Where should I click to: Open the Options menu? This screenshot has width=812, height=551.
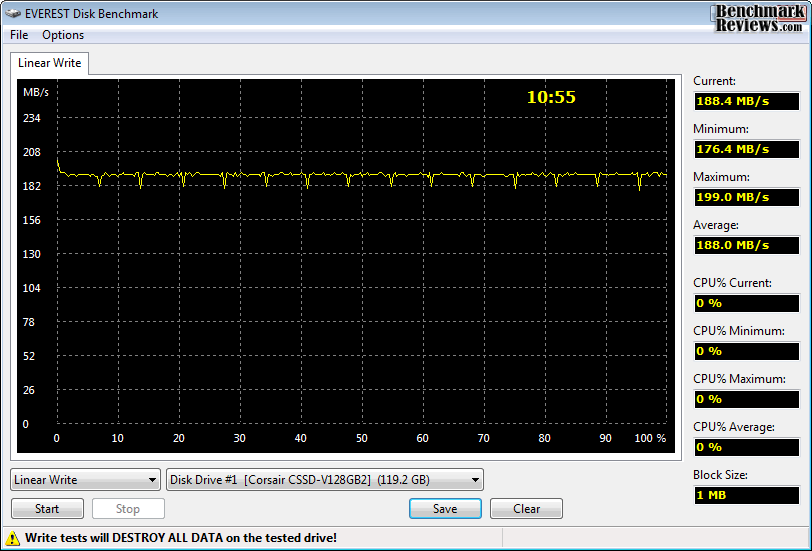(63, 35)
